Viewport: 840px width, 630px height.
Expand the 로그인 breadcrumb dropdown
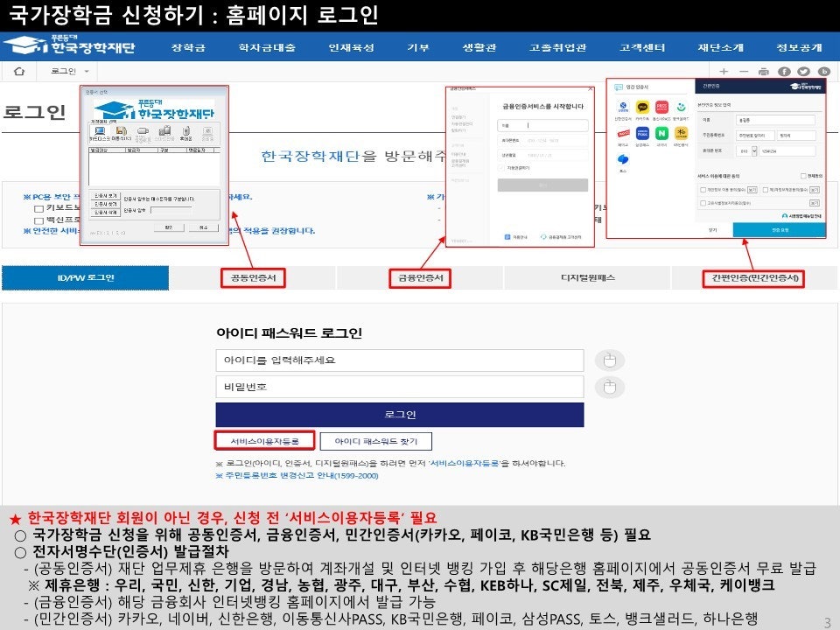87,71
